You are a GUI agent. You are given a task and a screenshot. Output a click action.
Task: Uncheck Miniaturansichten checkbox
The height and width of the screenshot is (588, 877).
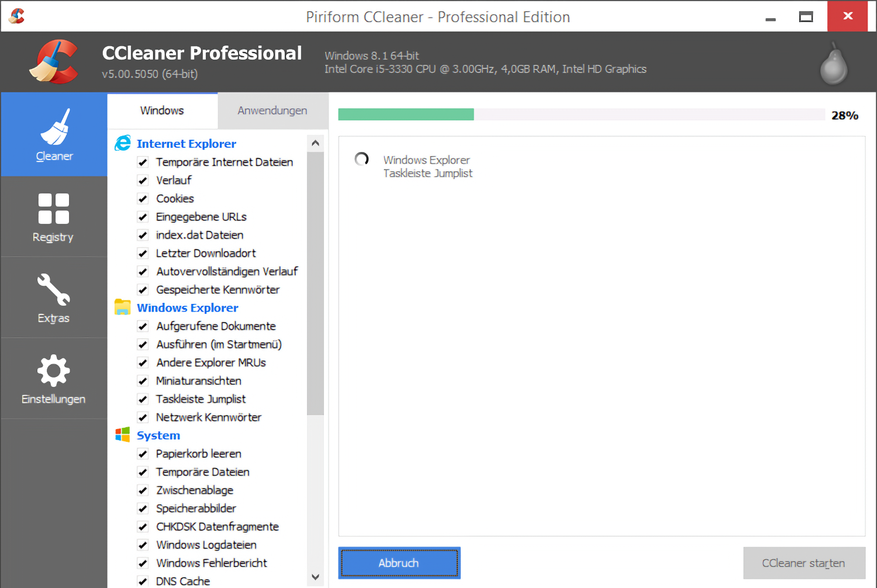(x=143, y=381)
